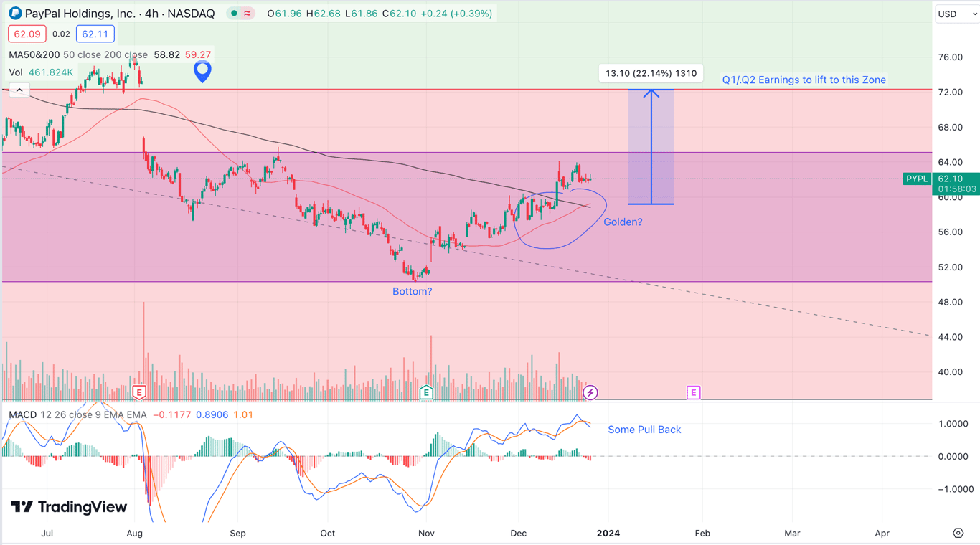
Task: Open the USD currency dropdown
Action: click(x=957, y=14)
